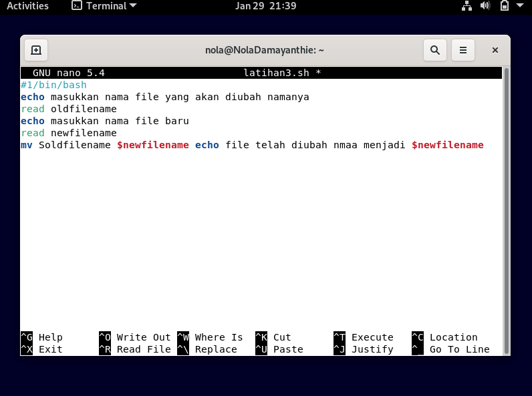Place cursor on 'echo masukkan nama file baru'
This screenshot has width=532, height=396.
[x=105, y=121]
